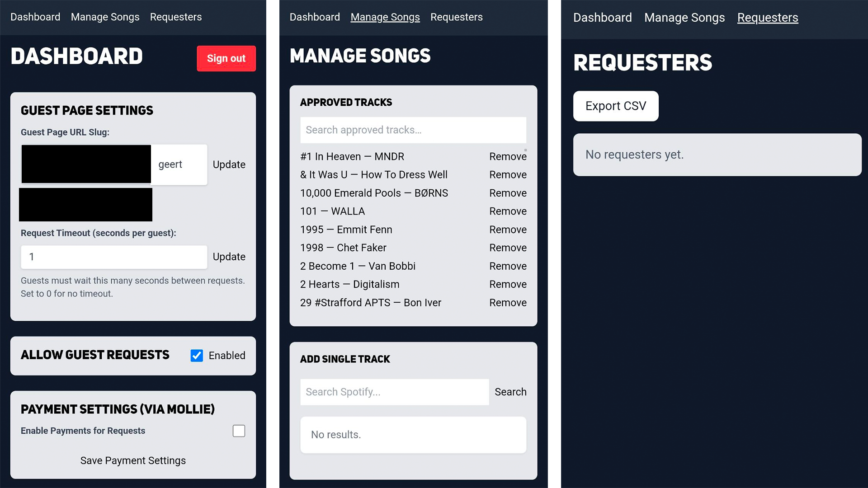Open Requesters tab in the right panel

point(767,18)
